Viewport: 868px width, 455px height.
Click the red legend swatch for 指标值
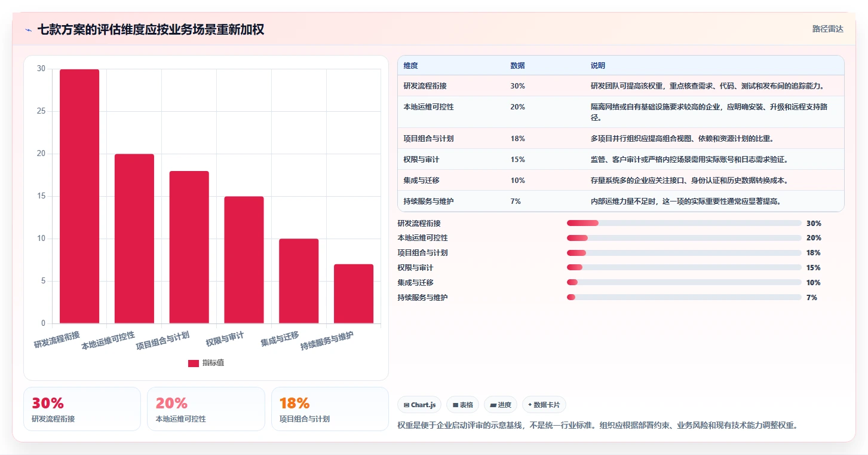click(x=194, y=363)
